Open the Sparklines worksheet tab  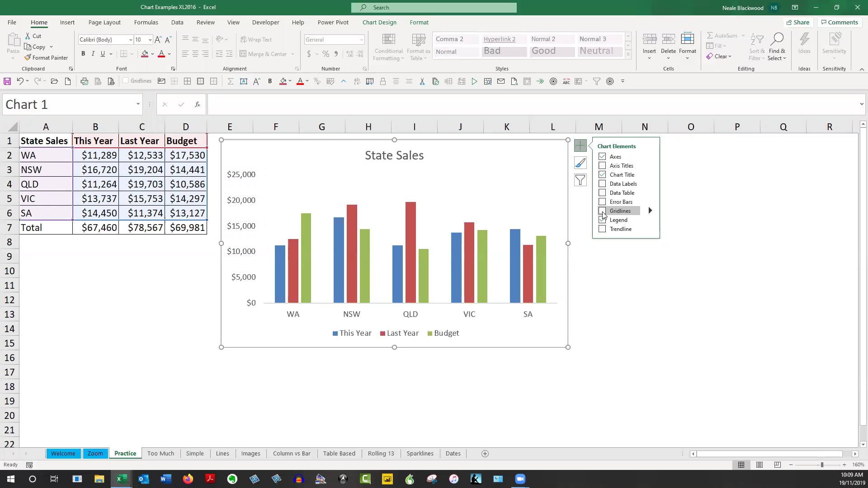click(420, 453)
